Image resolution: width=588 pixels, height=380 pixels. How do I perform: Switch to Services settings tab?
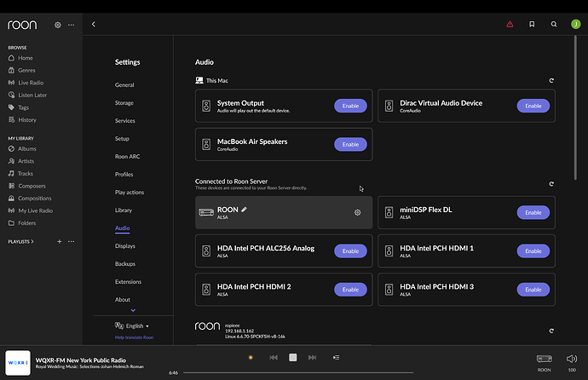point(125,121)
